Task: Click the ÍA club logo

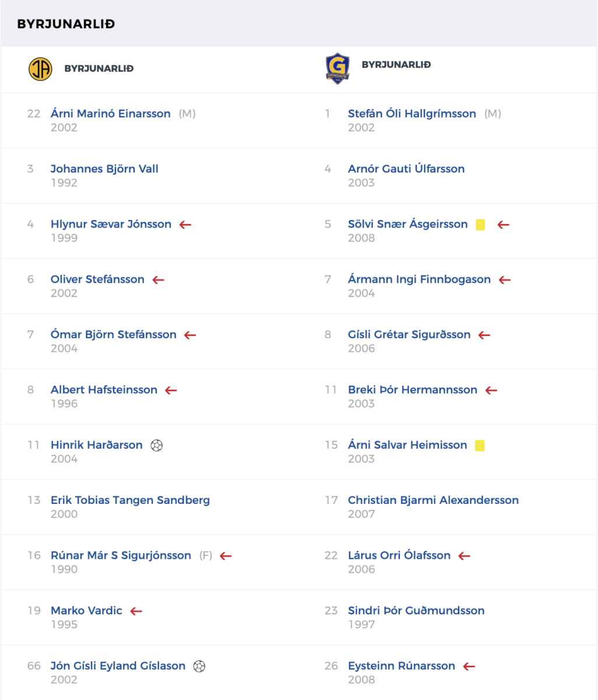Action: pyautogui.click(x=40, y=69)
